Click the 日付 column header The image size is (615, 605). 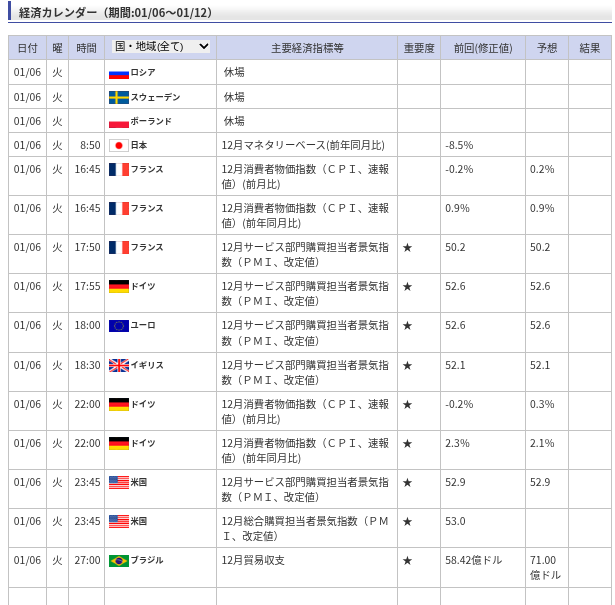pos(27,48)
